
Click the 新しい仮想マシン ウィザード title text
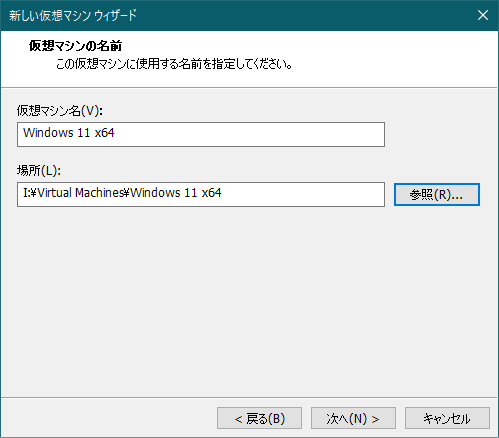point(73,15)
